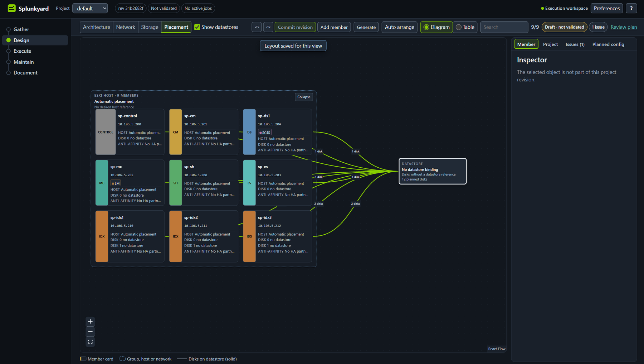Zoom out with the minus control

[90, 332]
